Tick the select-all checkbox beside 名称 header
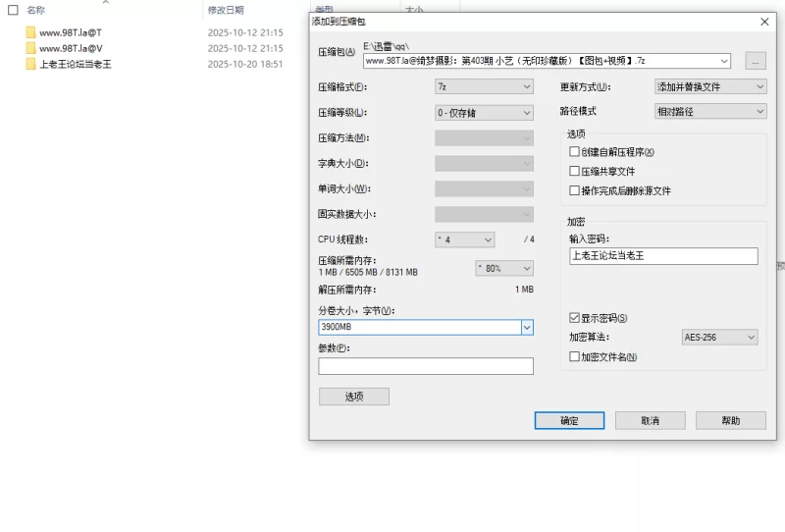This screenshot has width=785, height=532. coord(13,10)
